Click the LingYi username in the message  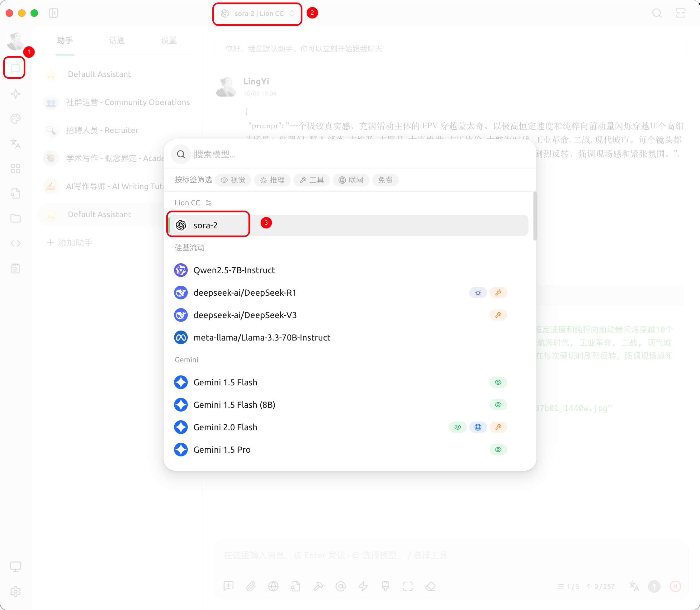pyautogui.click(x=256, y=82)
